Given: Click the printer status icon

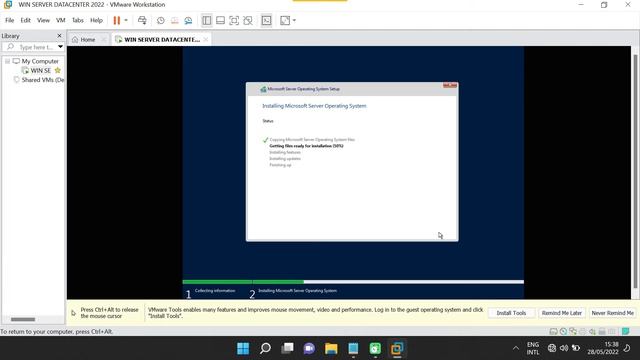Looking at the screenshot, I should pyautogui.click(x=582, y=331).
